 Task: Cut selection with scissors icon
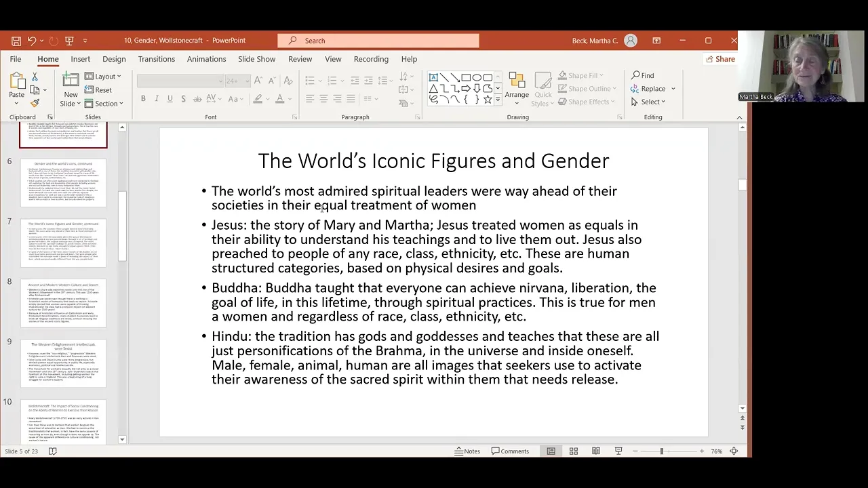coord(35,77)
